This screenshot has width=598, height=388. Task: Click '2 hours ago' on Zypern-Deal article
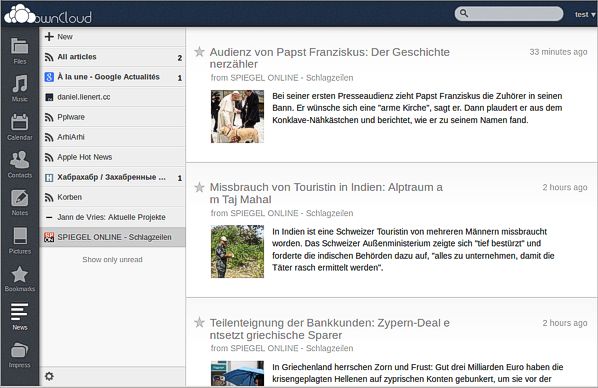coord(565,323)
